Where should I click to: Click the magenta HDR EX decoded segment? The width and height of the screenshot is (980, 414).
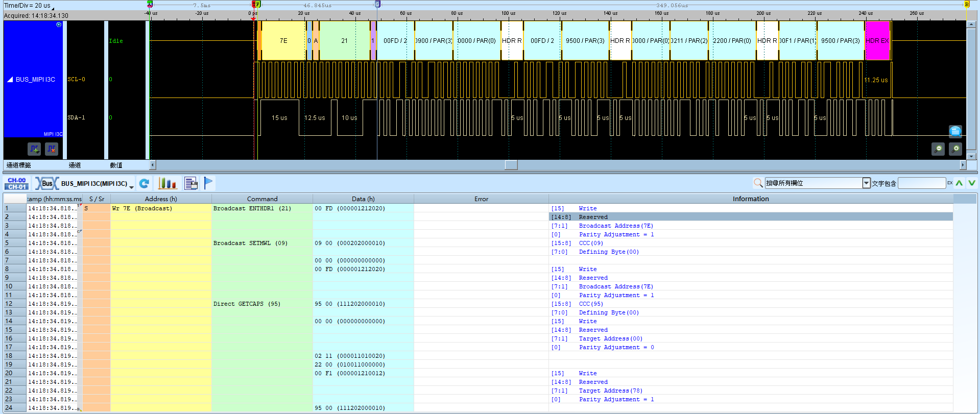pyautogui.click(x=877, y=40)
